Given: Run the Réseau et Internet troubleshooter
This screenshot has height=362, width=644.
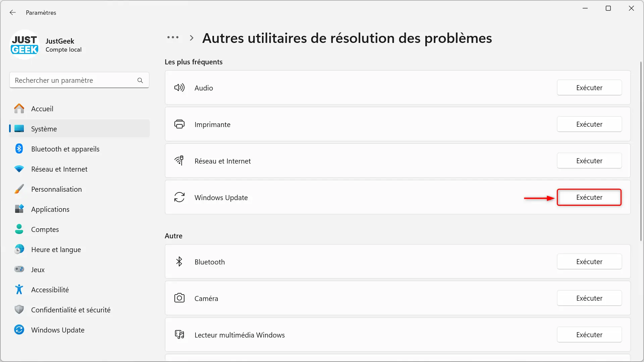Looking at the screenshot, I should [589, 161].
